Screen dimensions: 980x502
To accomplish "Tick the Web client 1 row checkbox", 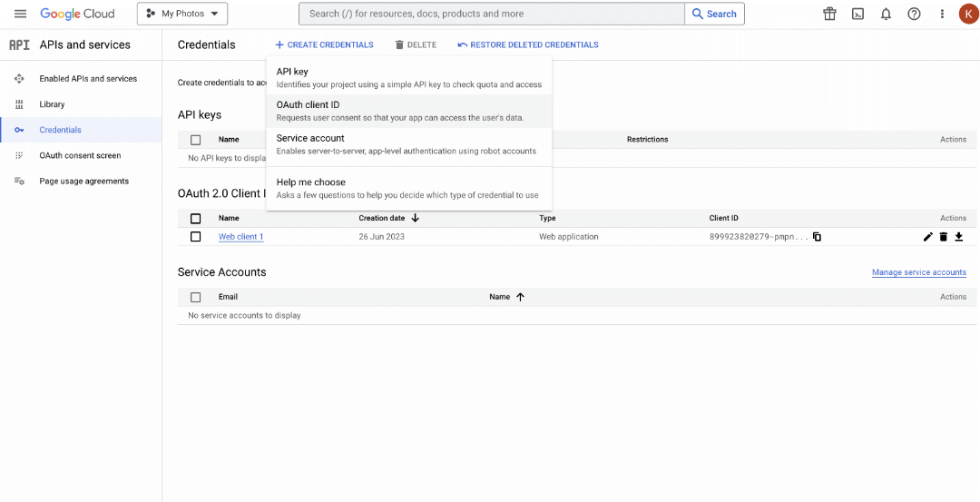I will coord(196,237).
